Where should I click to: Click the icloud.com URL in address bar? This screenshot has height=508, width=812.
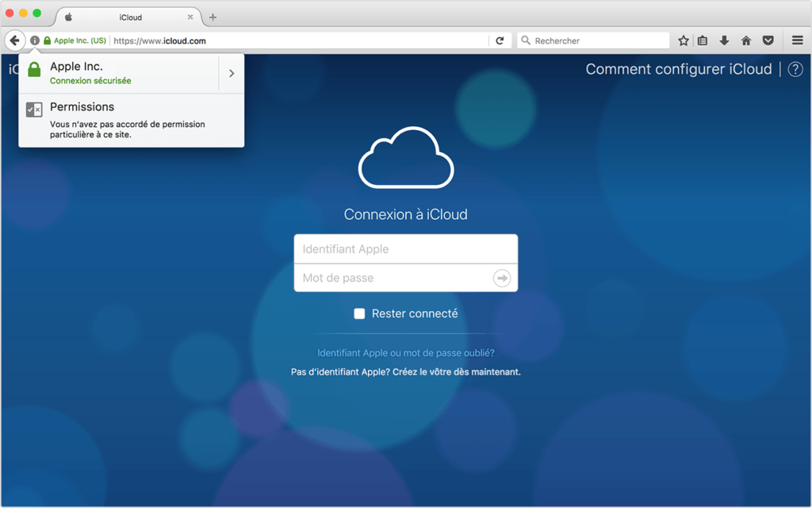(159, 41)
